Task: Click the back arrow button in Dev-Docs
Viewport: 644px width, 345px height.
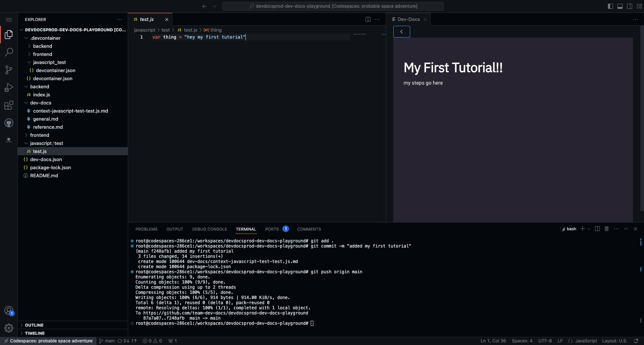Action: click(401, 32)
